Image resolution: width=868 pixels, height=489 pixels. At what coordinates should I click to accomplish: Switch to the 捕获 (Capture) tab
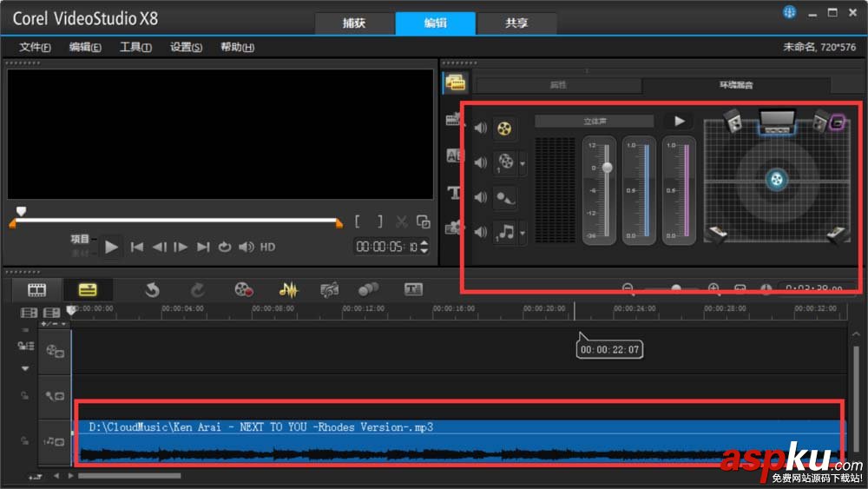[354, 23]
